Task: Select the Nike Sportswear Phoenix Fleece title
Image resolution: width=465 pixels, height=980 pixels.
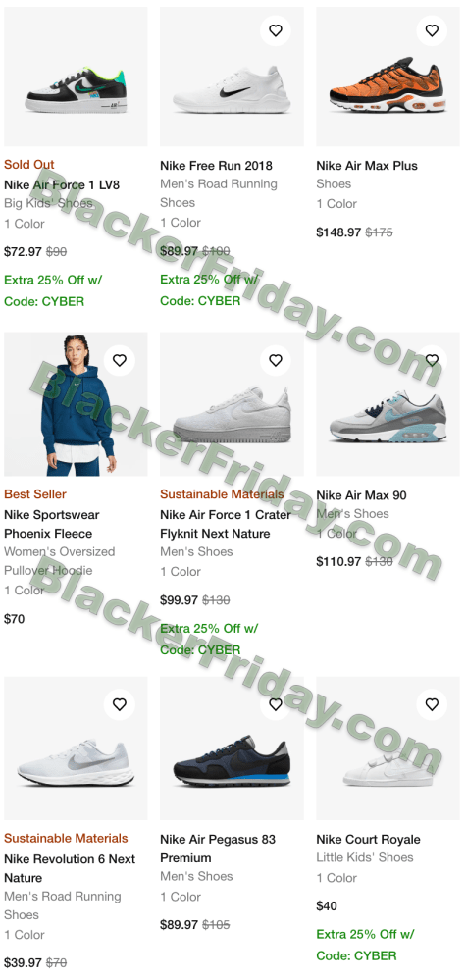Action: coord(52,525)
